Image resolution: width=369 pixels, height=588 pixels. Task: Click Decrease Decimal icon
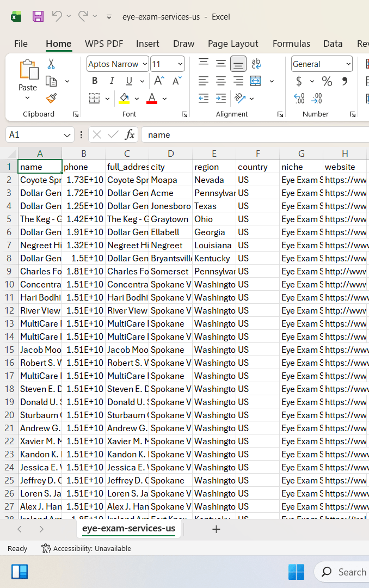pyautogui.click(x=317, y=98)
